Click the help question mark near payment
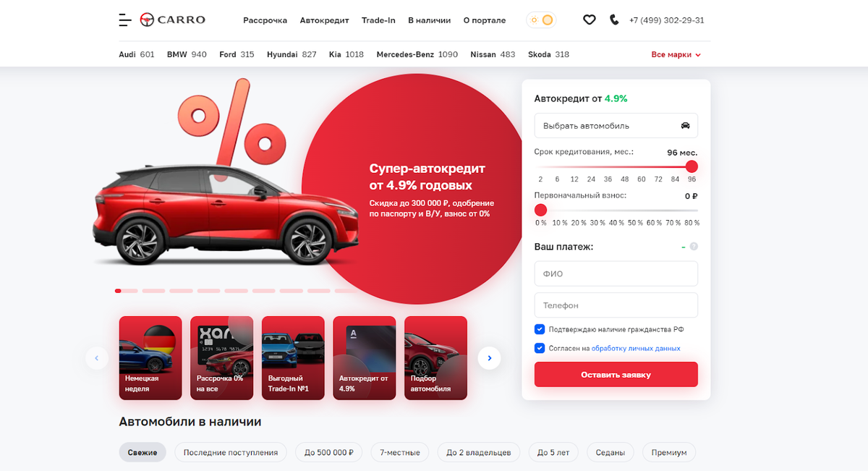Viewport: 868px width, 471px height. click(694, 247)
